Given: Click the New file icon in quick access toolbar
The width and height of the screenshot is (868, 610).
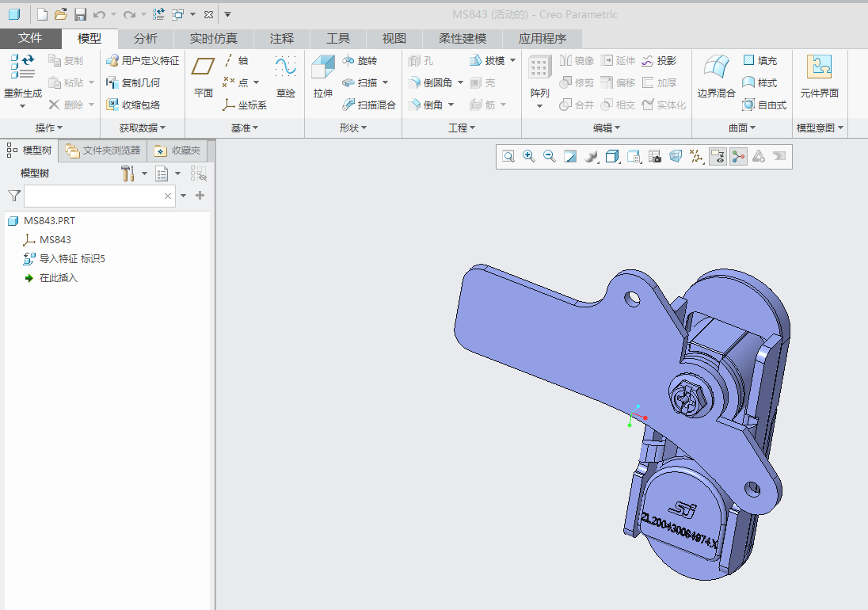Looking at the screenshot, I should (42, 14).
